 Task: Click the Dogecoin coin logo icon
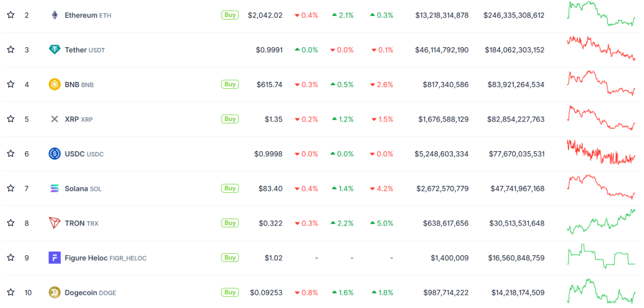tap(55, 292)
